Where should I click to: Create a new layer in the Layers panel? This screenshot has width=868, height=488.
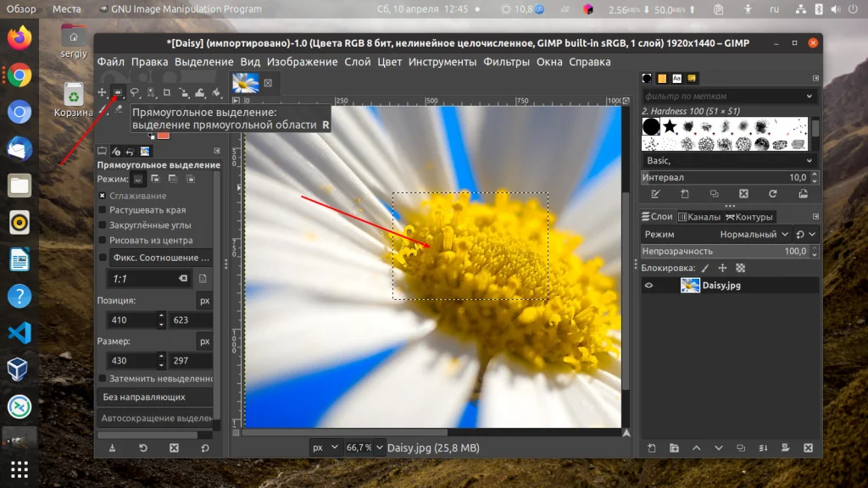click(x=649, y=448)
